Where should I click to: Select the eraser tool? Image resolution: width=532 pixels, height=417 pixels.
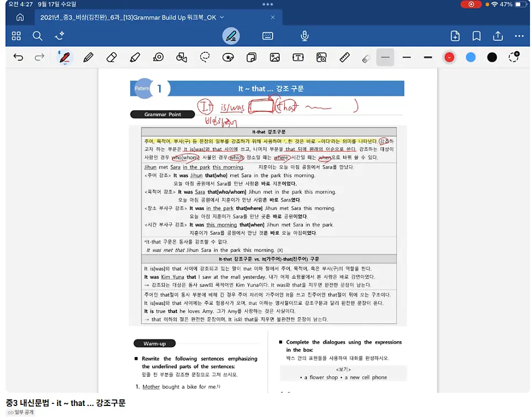pos(111,57)
